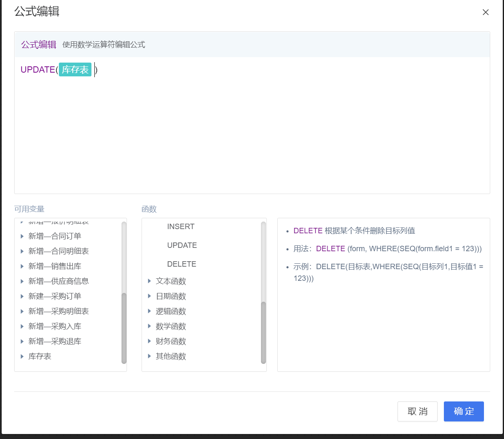Viewport: 504px width, 439px height.
Task: Expand the 日期函数 function group
Action: point(149,296)
